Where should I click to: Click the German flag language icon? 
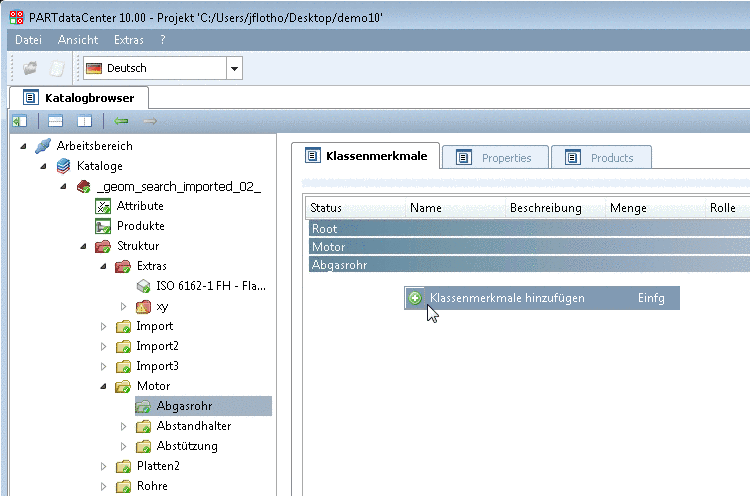click(94, 68)
